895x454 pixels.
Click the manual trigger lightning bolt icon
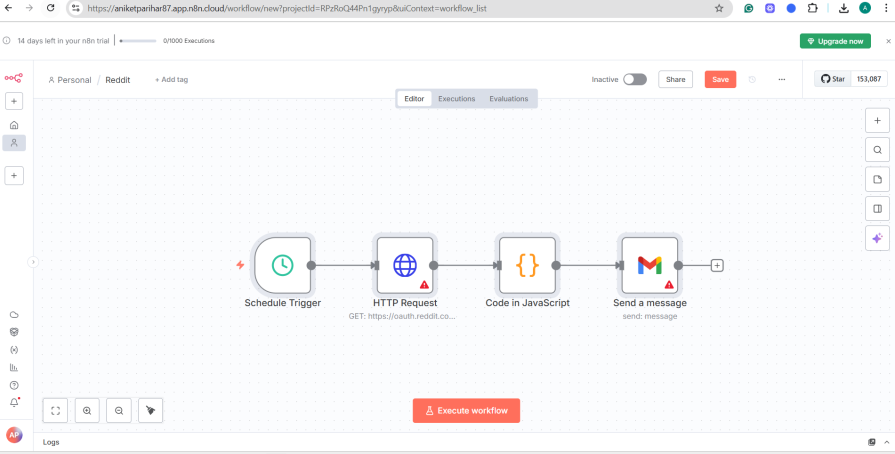pyautogui.click(x=240, y=265)
